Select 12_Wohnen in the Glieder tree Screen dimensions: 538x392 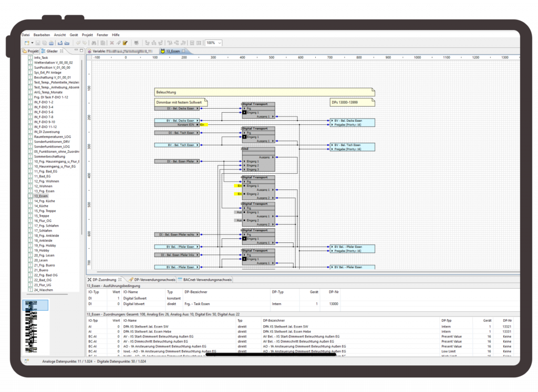(44, 186)
